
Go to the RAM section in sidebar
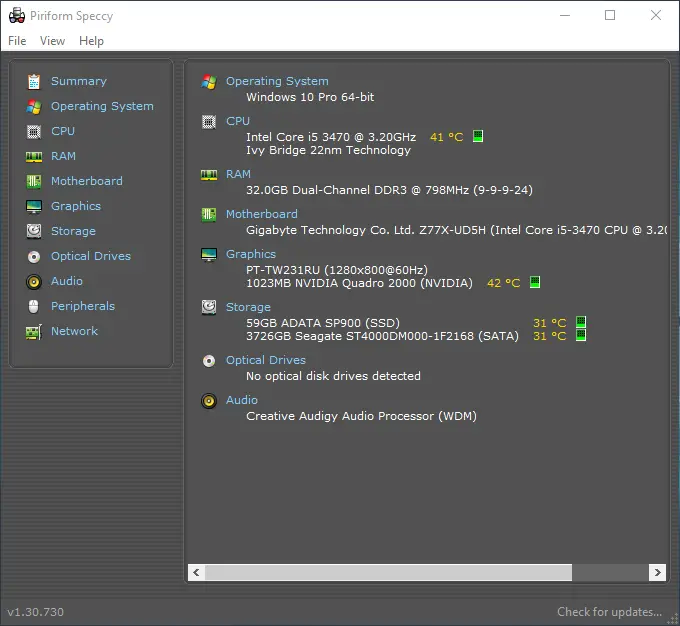tap(63, 156)
